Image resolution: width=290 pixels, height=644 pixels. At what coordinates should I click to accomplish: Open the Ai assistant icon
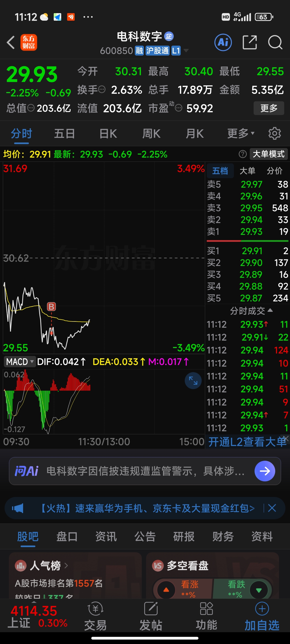[223, 42]
